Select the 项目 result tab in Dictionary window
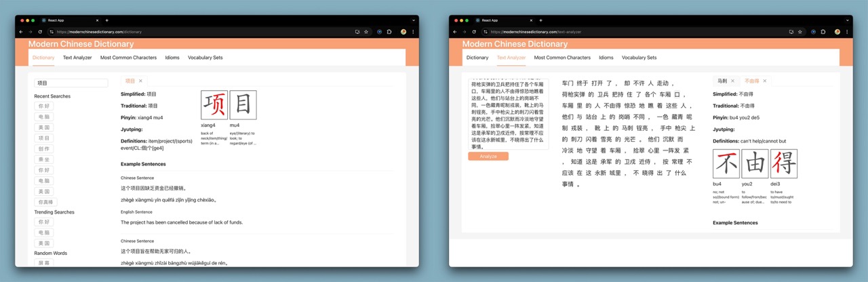 pyautogui.click(x=130, y=81)
